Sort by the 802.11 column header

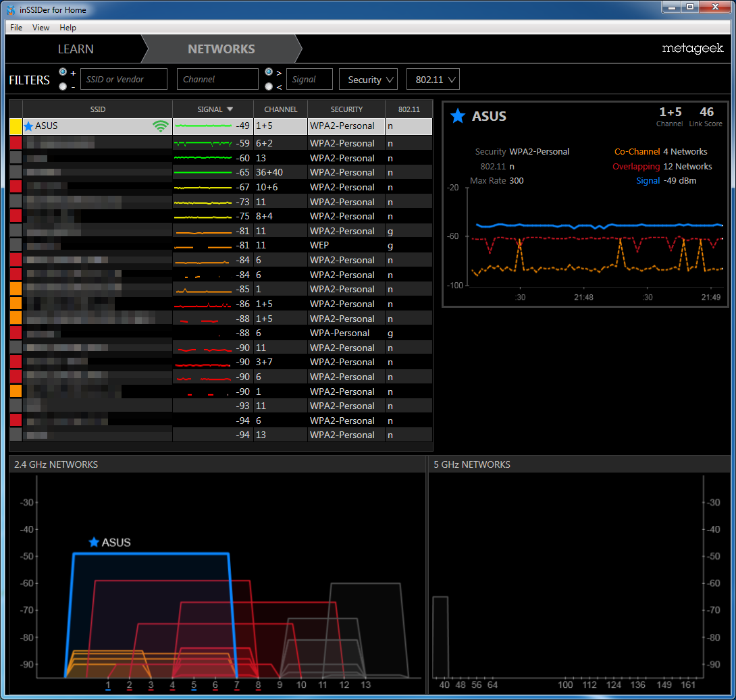409,109
